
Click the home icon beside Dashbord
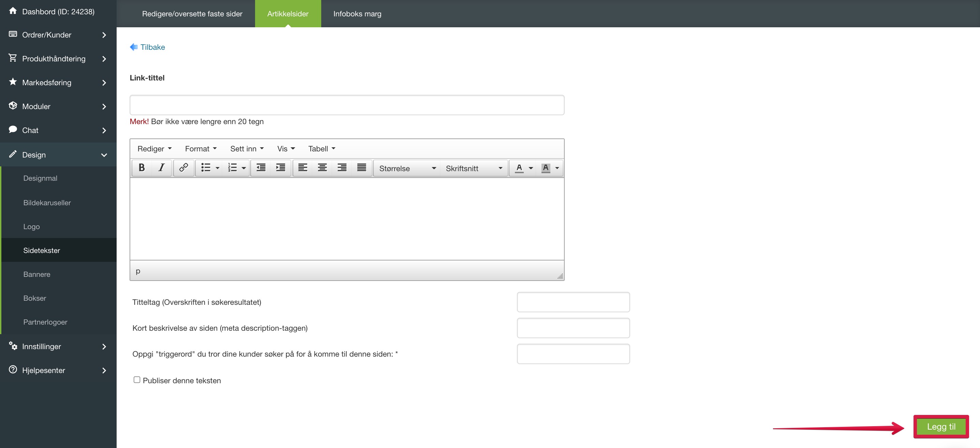tap(13, 11)
